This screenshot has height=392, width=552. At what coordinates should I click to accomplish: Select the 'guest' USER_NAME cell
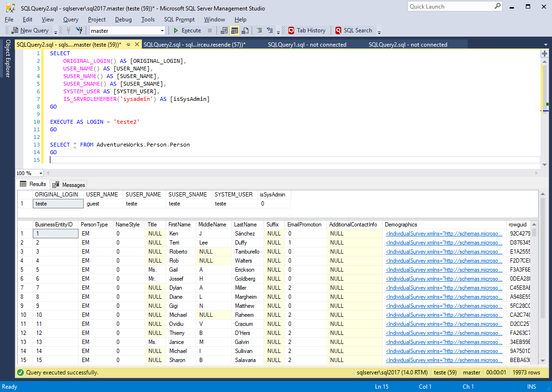(x=103, y=204)
